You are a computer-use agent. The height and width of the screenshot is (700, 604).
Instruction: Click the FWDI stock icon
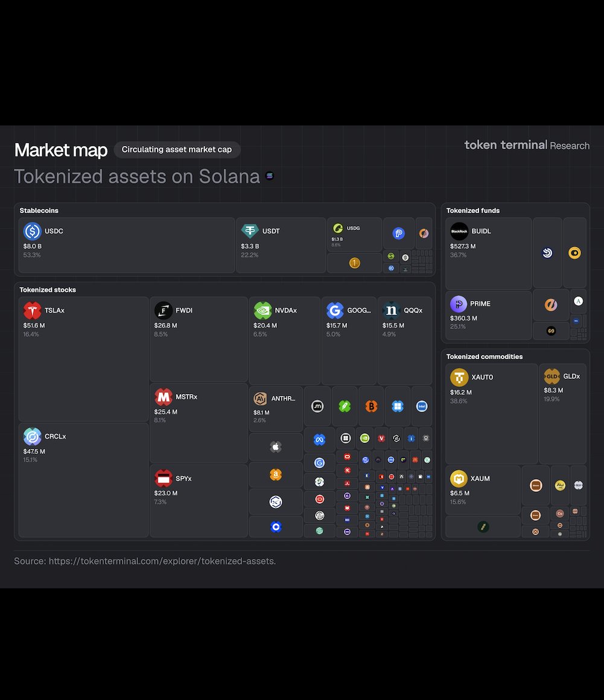pos(164,310)
